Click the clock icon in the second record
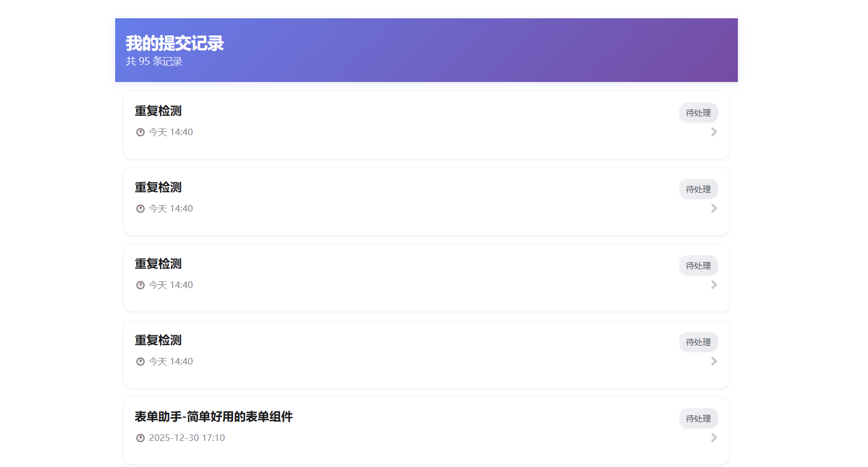Image resolution: width=868 pixels, height=467 pixels. [141, 209]
